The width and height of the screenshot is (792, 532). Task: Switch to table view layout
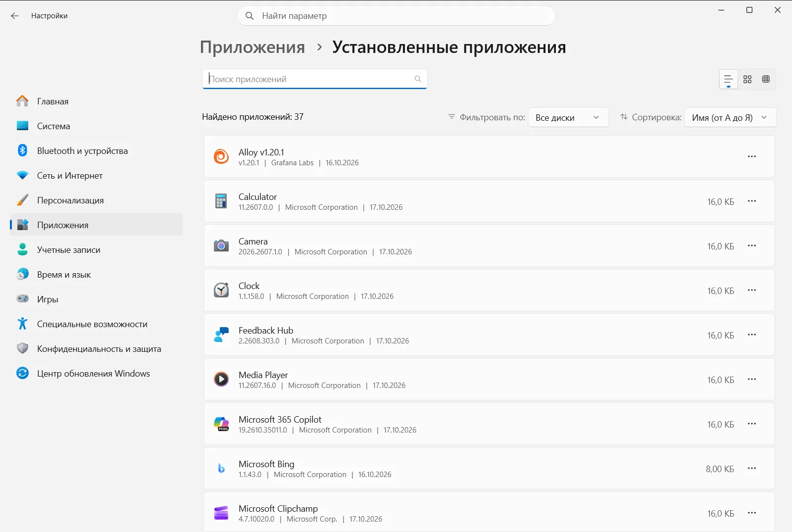pyautogui.click(x=766, y=79)
